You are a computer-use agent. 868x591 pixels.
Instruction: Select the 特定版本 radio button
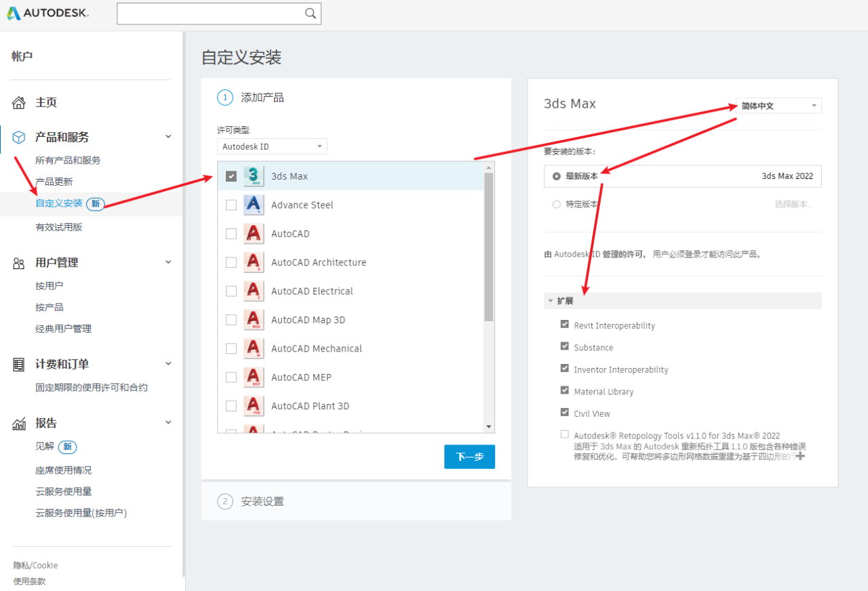click(x=557, y=204)
